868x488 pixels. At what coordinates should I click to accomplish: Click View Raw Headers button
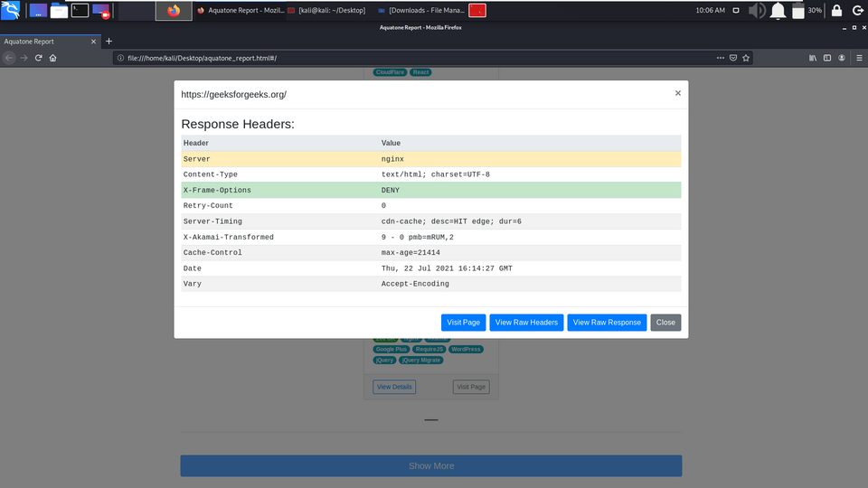pyautogui.click(x=526, y=323)
